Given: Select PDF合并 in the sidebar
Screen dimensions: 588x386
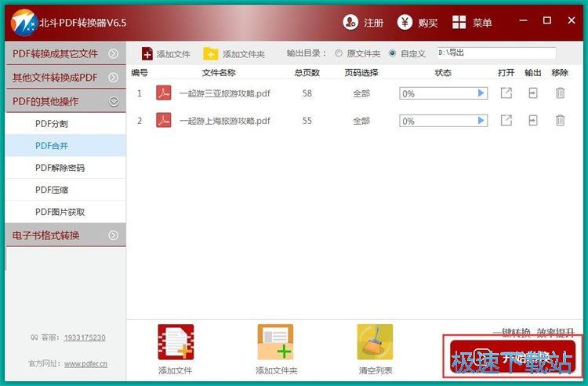Looking at the screenshot, I should [66, 146].
